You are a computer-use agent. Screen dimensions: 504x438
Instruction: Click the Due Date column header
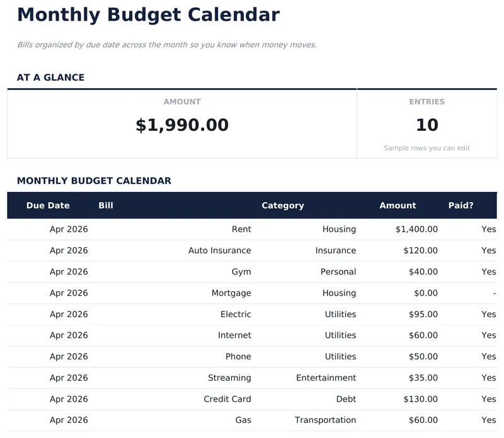tap(48, 206)
